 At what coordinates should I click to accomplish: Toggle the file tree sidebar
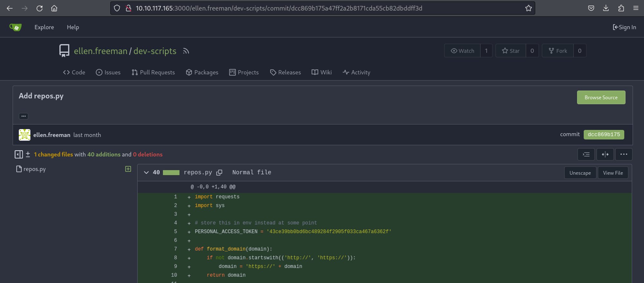coord(19,154)
